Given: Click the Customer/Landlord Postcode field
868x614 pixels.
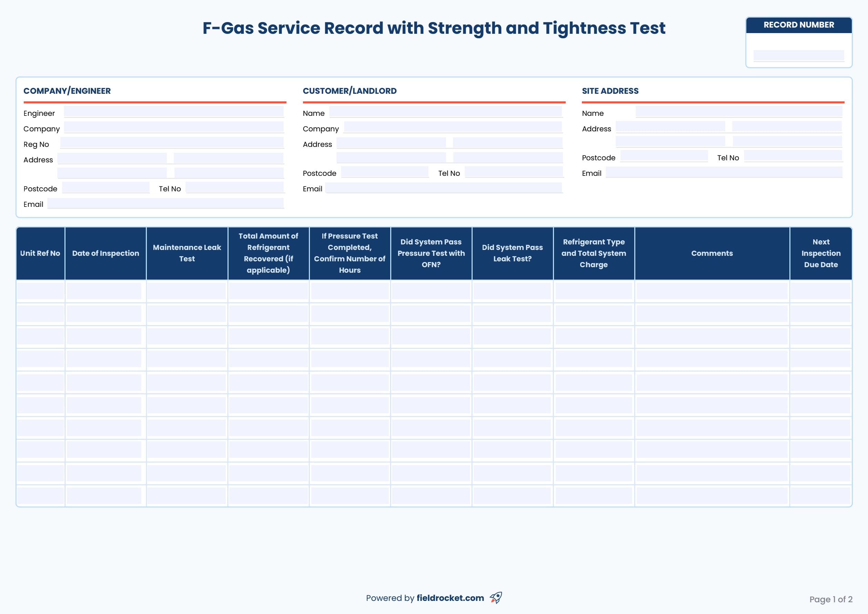Looking at the screenshot, I should (384, 172).
